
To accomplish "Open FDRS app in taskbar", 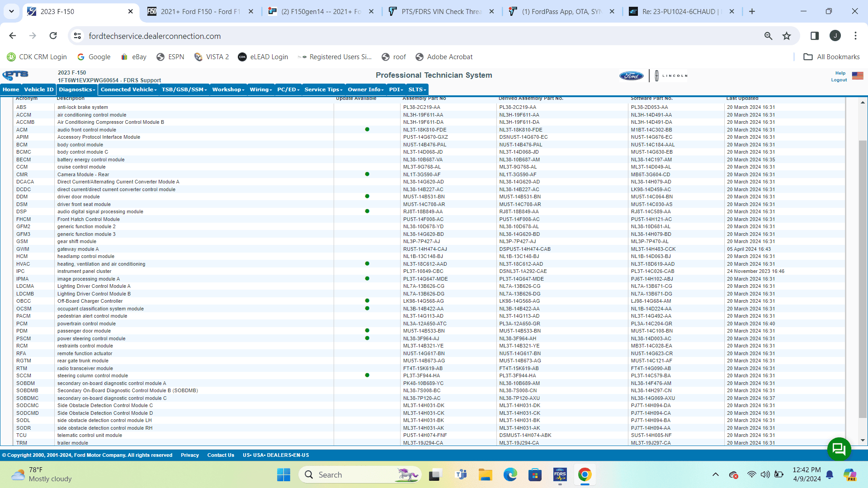I will point(560,475).
